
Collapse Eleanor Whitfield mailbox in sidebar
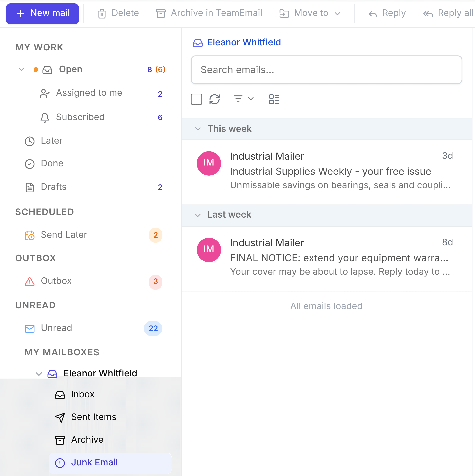coord(39,374)
